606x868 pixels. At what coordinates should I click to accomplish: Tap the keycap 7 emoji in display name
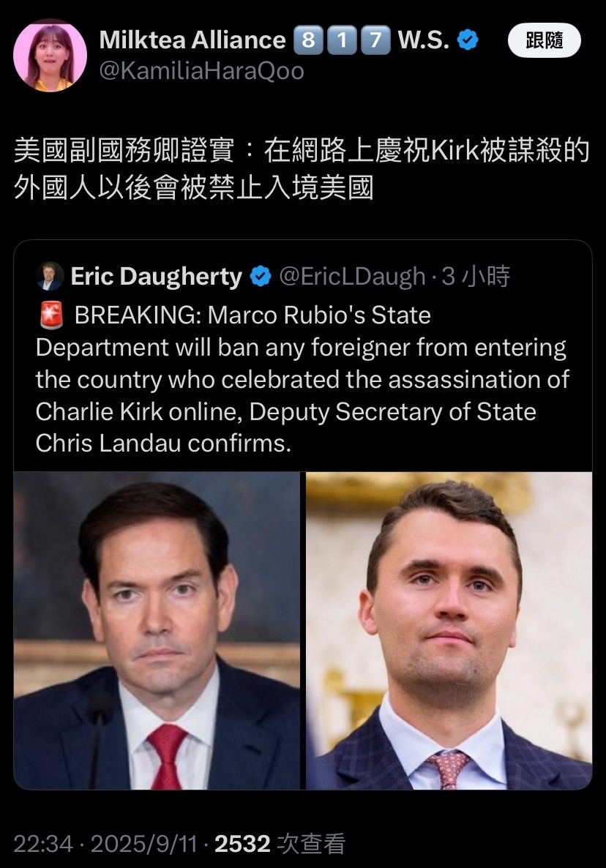375,40
